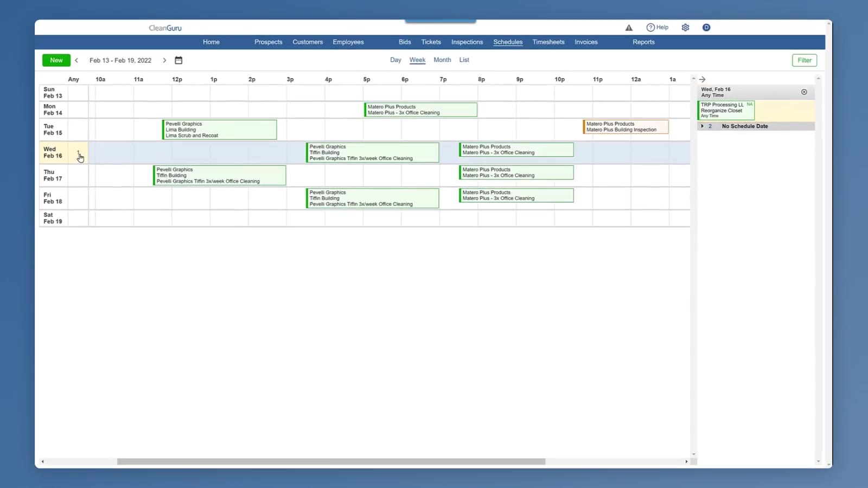Close the Wed, Feb 16 side panel
Viewport: 868px width, 488px height.
click(804, 92)
